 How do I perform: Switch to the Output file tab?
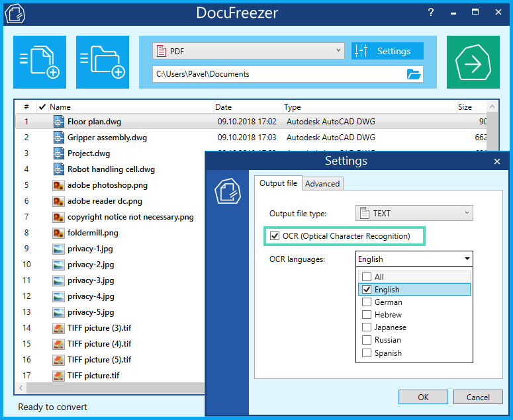278,183
